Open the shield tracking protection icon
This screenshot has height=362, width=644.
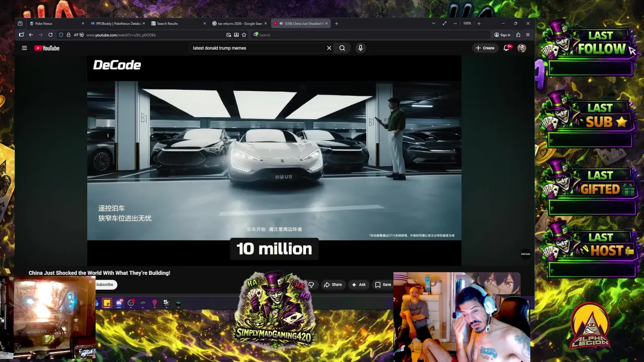tap(61, 35)
